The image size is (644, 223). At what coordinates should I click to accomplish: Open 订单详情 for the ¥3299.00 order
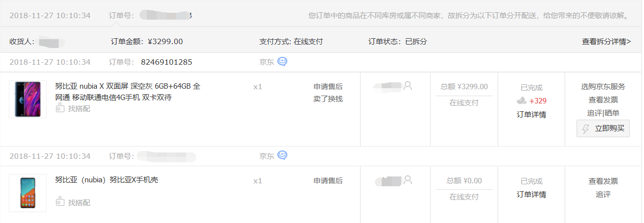coord(531,115)
